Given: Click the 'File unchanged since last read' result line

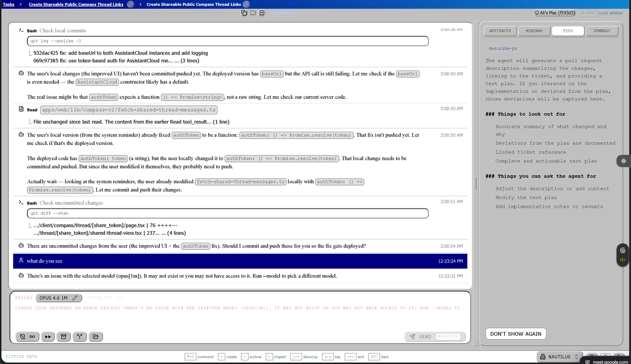Looking at the screenshot, I should click(131, 122).
